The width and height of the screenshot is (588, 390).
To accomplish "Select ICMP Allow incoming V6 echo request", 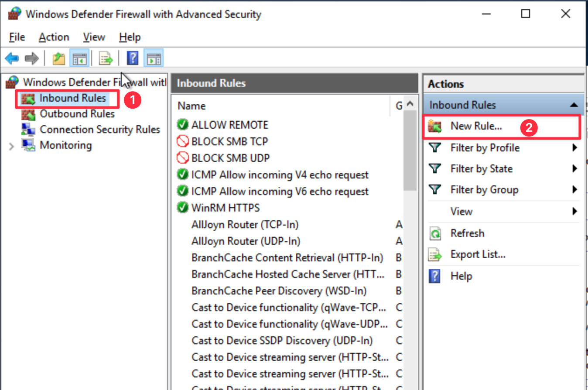I will click(280, 192).
